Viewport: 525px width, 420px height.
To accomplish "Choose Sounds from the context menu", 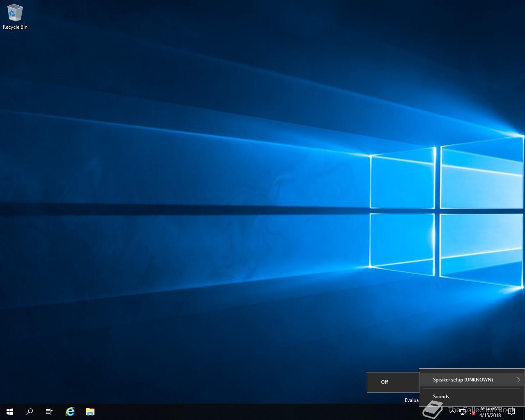I will coord(472,397).
